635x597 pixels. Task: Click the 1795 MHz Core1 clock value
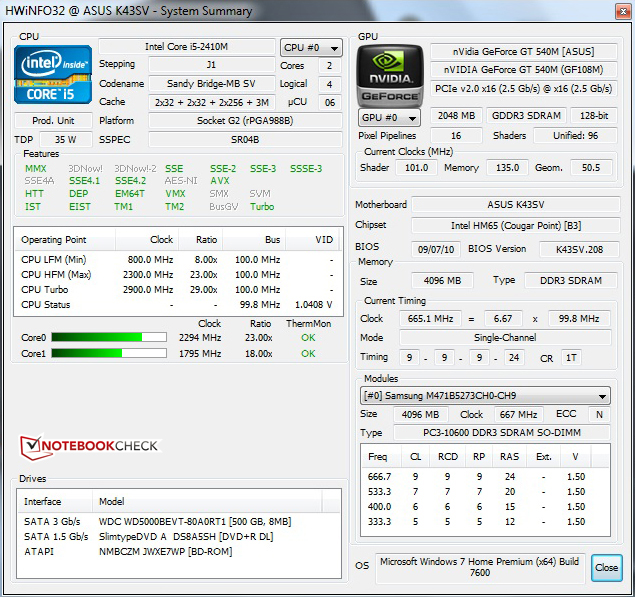200,354
